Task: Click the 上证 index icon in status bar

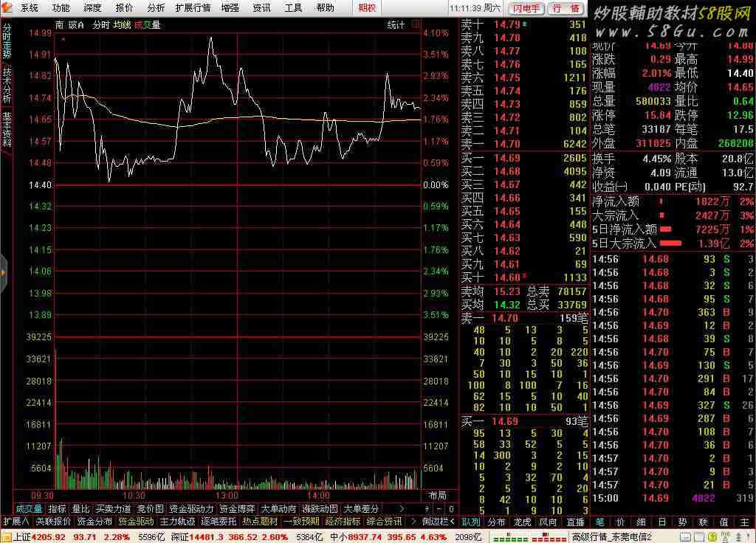Action: (x=6, y=537)
